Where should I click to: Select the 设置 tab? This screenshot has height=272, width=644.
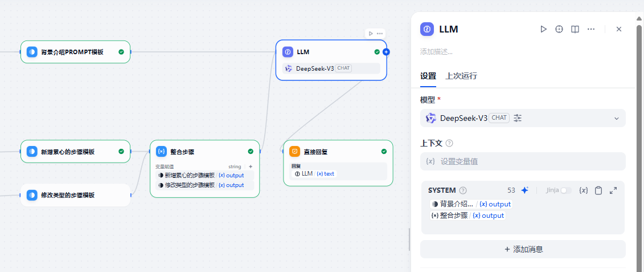click(428, 76)
